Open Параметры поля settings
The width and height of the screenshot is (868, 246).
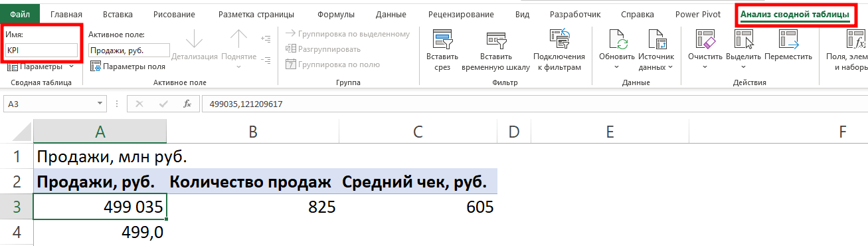point(128,66)
